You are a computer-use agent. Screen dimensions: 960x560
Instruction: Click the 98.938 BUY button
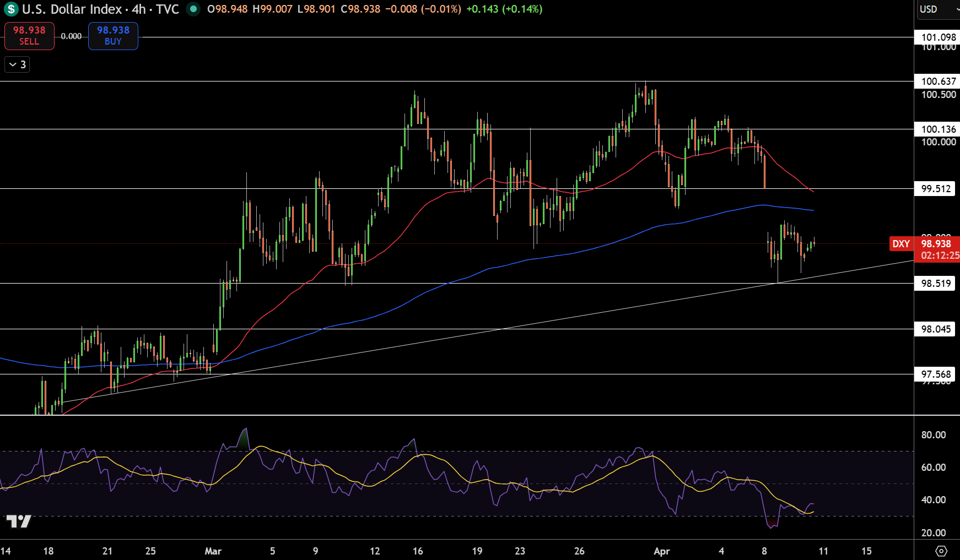(113, 36)
